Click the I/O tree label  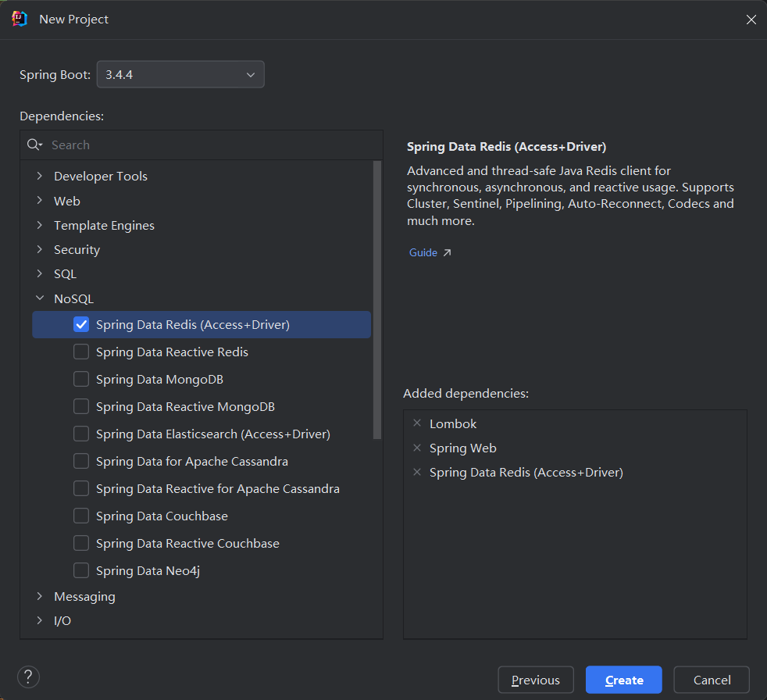click(x=62, y=621)
